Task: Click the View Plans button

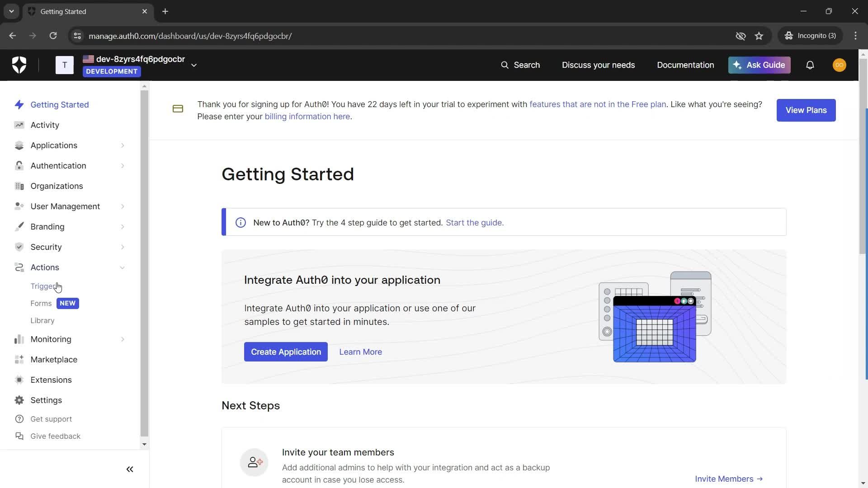Action: [x=806, y=110]
